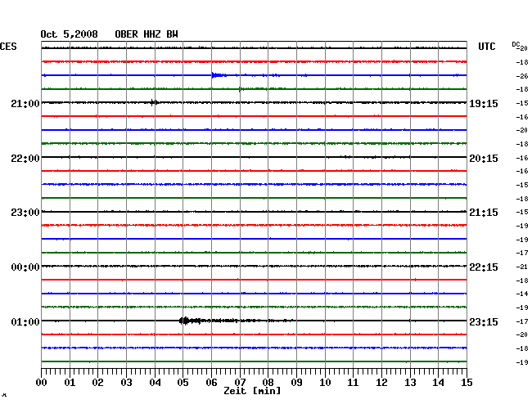Click the 01 minute axis label
The height and width of the screenshot is (404, 532).
click(70, 383)
